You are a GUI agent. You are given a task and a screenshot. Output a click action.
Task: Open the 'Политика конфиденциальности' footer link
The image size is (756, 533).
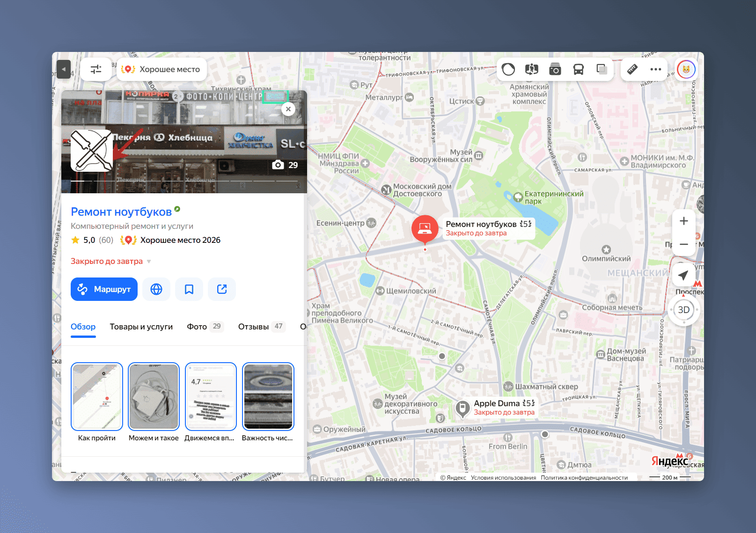[584, 478]
